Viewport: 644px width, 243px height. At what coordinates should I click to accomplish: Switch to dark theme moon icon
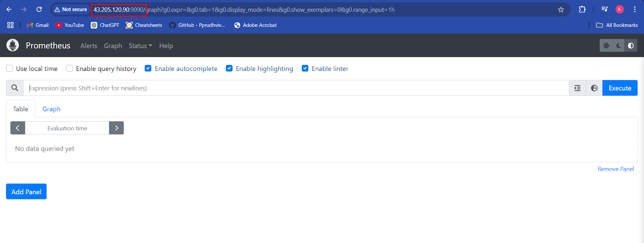coord(619,46)
